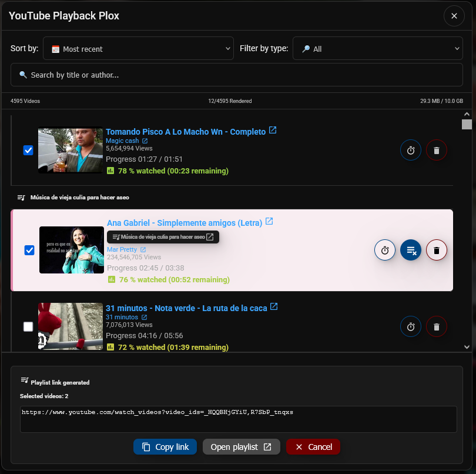
Task: Open the 'Filter by type' dropdown
Action: [x=377, y=48]
